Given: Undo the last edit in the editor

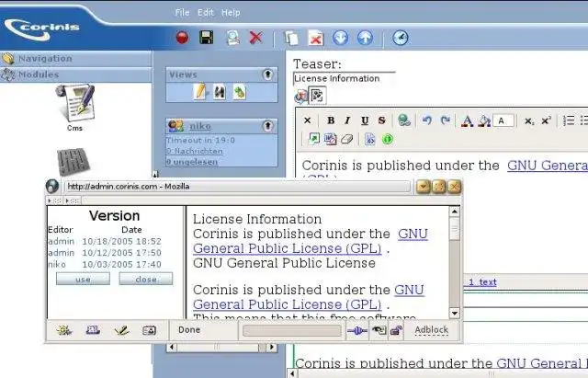Looking at the screenshot, I should pos(426,120).
